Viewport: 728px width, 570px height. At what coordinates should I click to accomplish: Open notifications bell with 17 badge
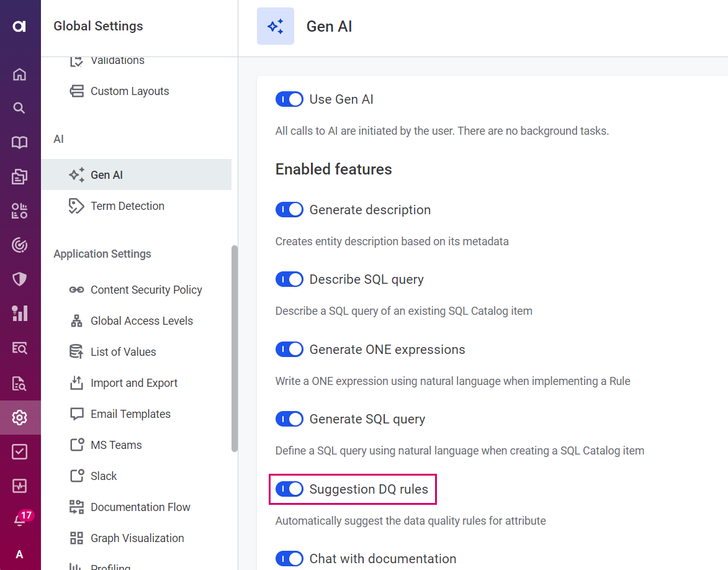click(x=20, y=520)
